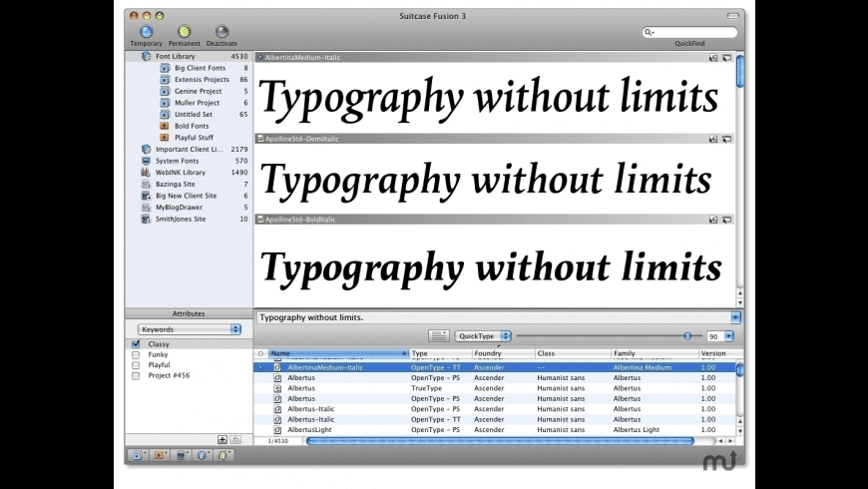The width and height of the screenshot is (868, 489).
Task: Click the Bold Fonts smart set icon
Action: click(165, 126)
